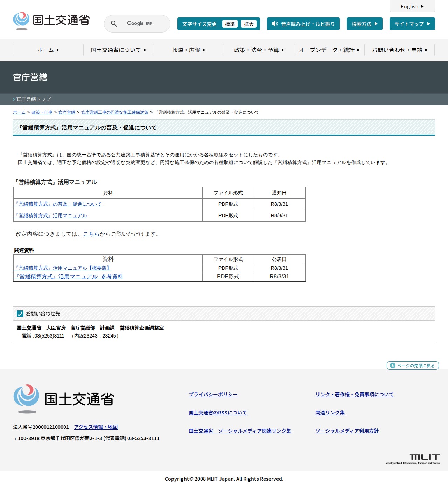Click the search magnifier icon
448x489 pixels.
pos(114,24)
